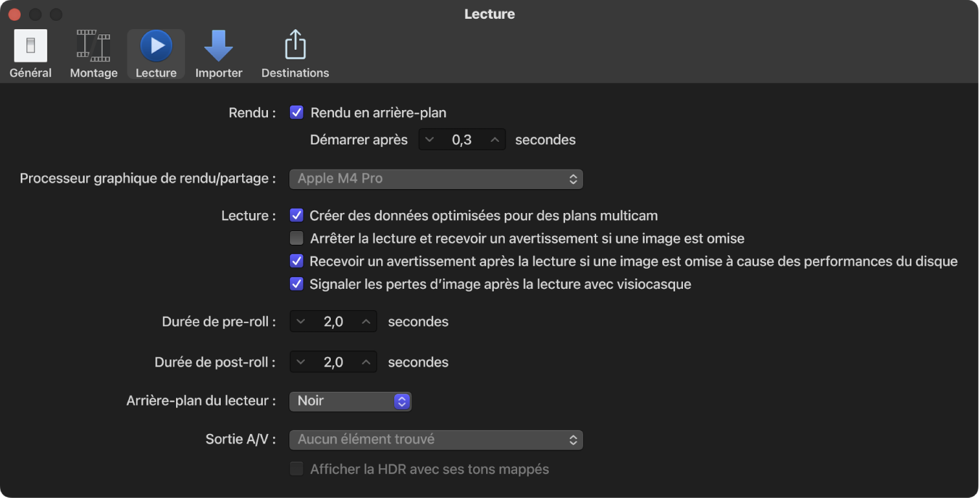
Task: Decrease the Démarrer après seconds value
Action: [429, 139]
